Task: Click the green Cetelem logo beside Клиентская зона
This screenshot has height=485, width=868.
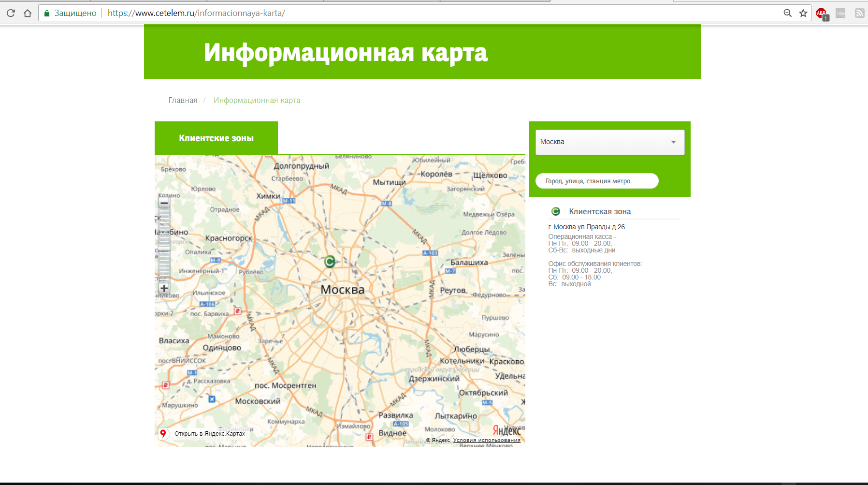Action: pyautogui.click(x=556, y=211)
